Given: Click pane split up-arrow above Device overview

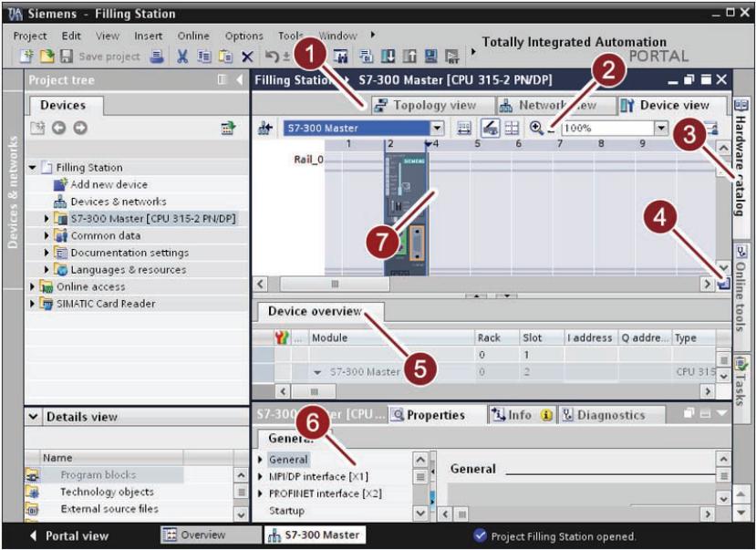Looking at the screenshot, I should tap(477, 296).
